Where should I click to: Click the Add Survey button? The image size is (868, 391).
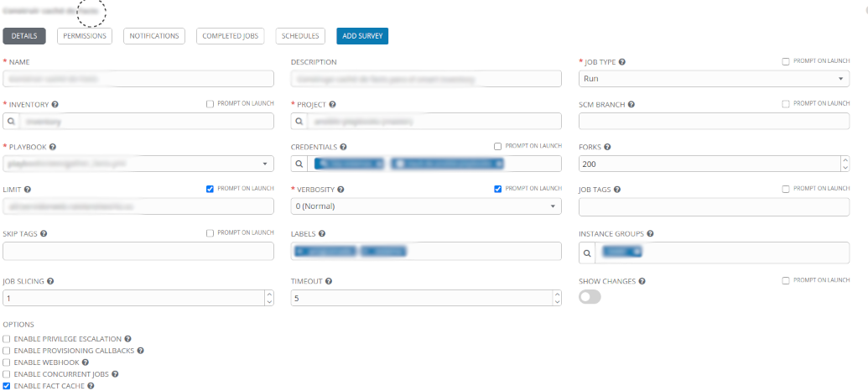coord(362,36)
